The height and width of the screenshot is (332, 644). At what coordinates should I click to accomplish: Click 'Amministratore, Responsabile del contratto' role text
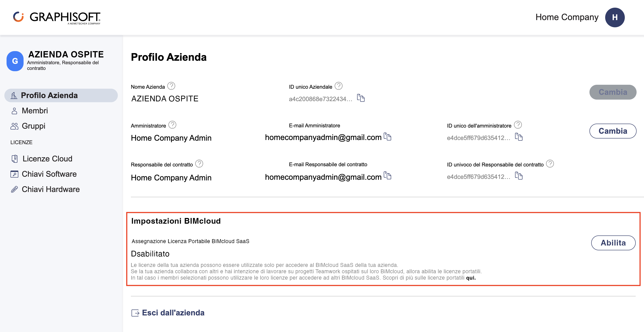tap(63, 65)
